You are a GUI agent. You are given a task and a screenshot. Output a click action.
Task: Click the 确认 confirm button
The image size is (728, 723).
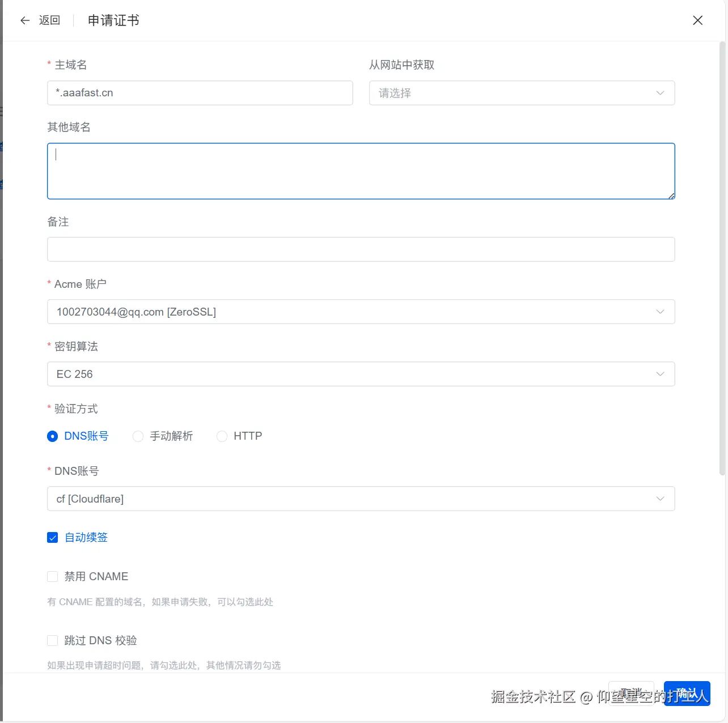pos(687,694)
